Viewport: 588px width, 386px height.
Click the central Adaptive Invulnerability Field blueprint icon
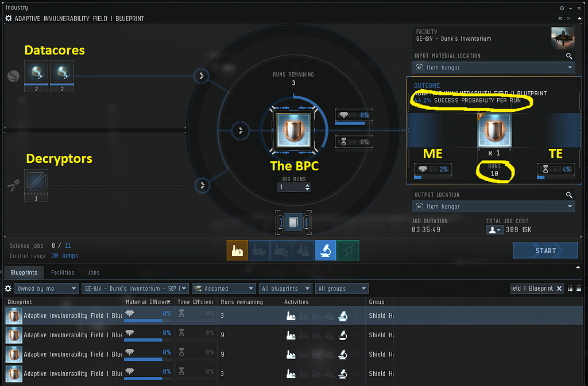[293, 130]
